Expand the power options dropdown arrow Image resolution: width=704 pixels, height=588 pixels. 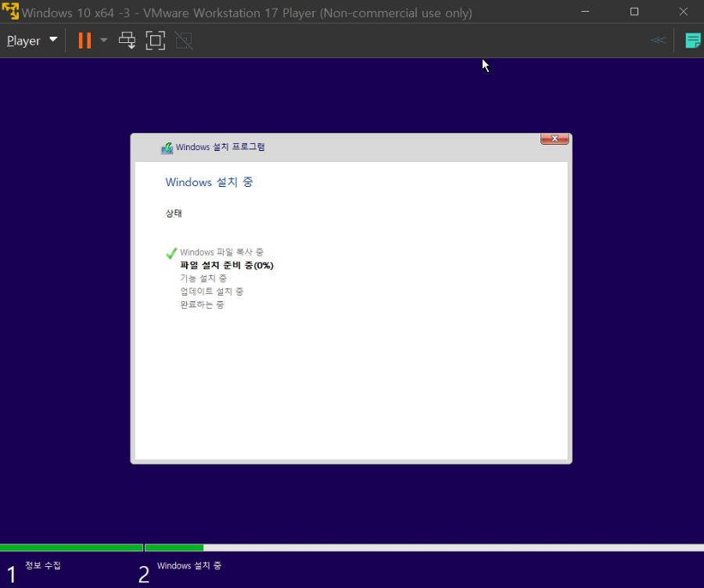[103, 41]
